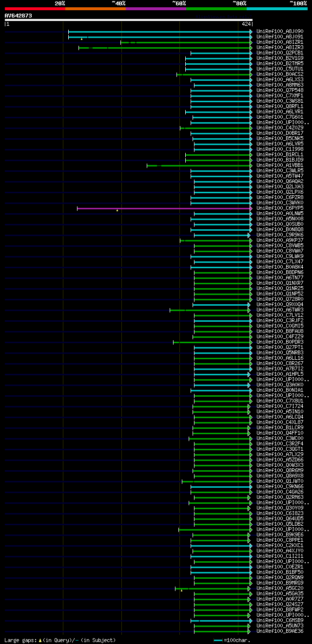Select the UniRef100_C0EZR1 label
The width and height of the screenshot is (312, 644).
280,567
